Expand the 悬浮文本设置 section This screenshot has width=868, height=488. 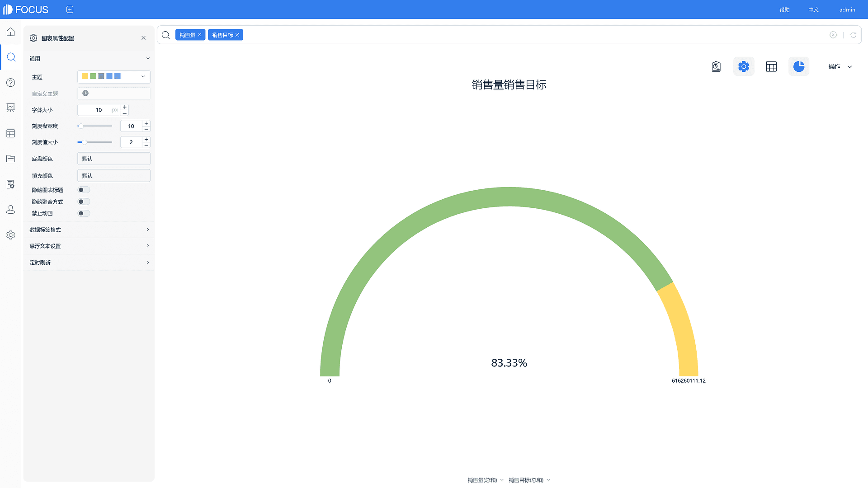coord(89,246)
